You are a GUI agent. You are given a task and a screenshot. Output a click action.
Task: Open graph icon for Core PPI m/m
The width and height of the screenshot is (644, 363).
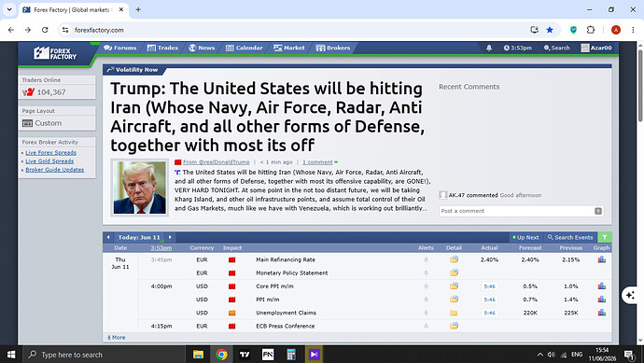tap(602, 286)
